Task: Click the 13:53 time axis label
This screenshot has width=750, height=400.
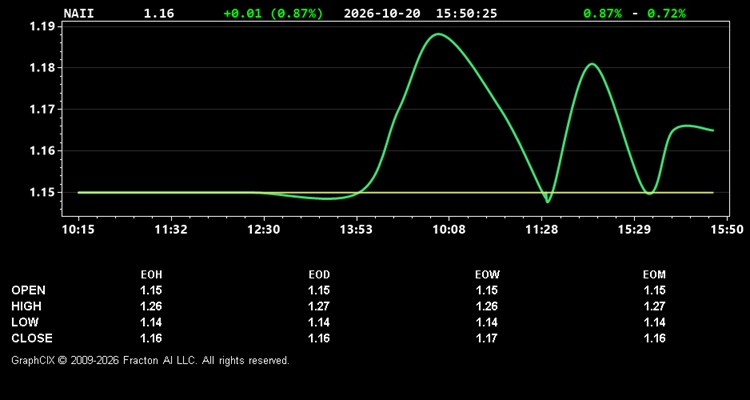Action: point(357,230)
